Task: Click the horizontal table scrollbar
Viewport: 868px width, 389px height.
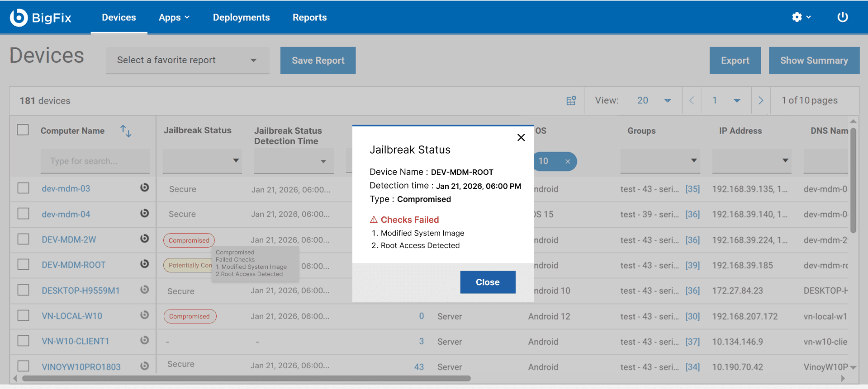Action: pos(247,378)
